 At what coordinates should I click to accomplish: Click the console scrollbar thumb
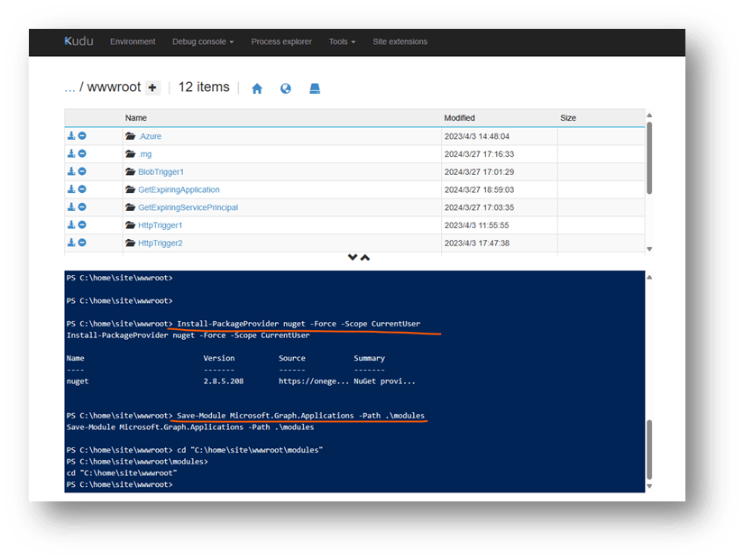[649, 450]
